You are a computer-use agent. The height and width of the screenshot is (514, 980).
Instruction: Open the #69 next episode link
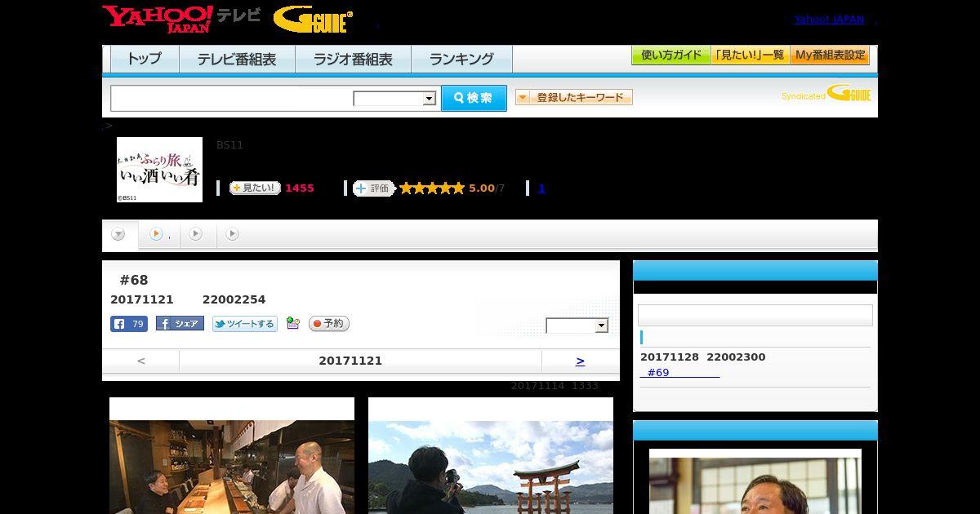coord(680,373)
